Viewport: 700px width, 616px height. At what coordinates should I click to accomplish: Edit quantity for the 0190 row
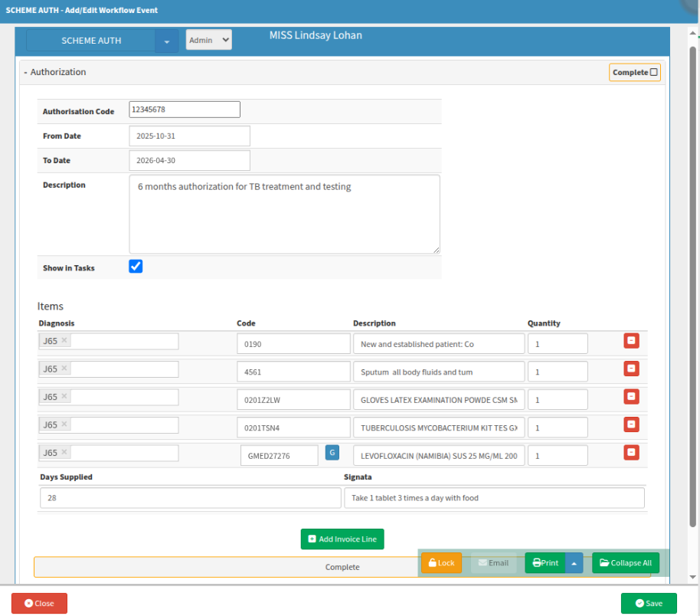(558, 344)
